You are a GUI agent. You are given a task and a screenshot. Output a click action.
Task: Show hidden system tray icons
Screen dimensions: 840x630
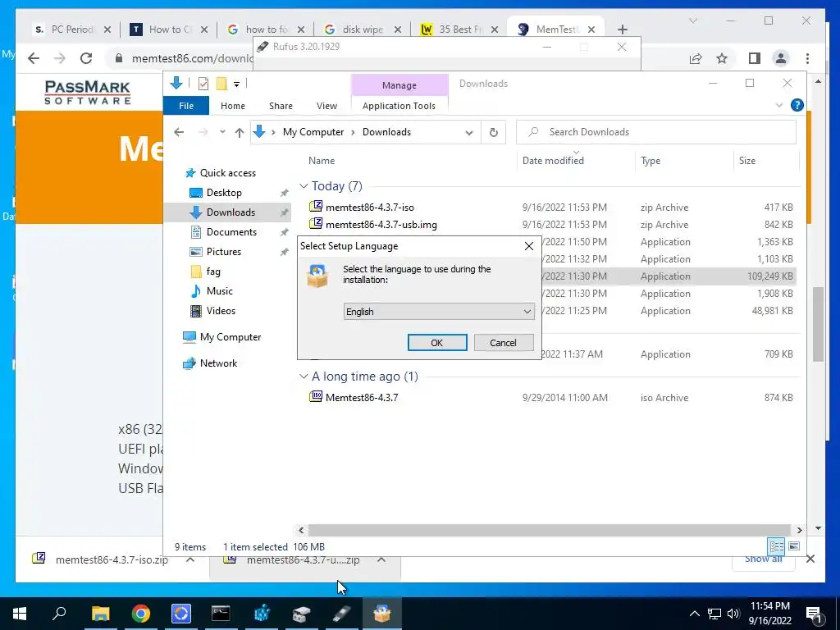(x=694, y=614)
